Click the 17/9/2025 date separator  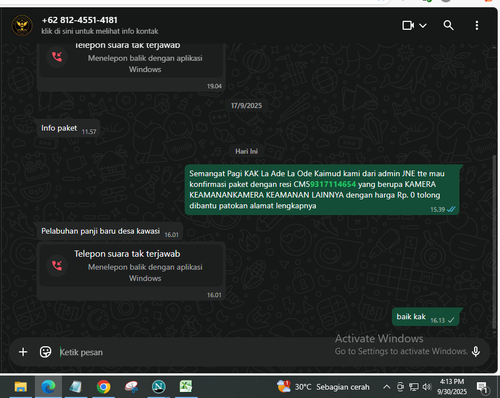(246, 106)
